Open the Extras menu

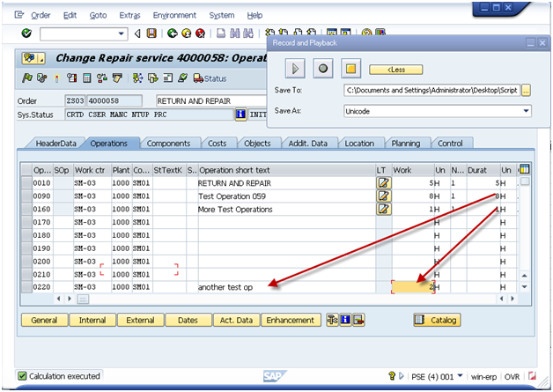[x=129, y=15]
